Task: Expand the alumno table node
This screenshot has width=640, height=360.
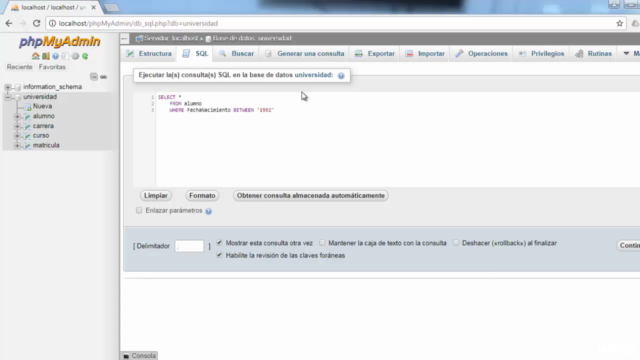Action: [x=17, y=116]
